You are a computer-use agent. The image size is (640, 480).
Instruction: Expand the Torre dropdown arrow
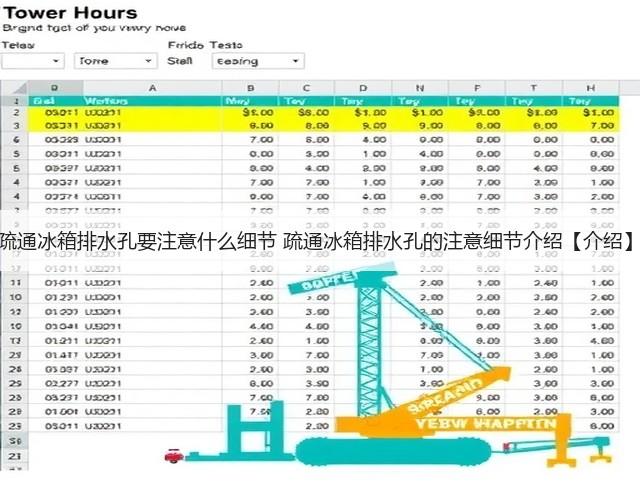pyautogui.click(x=149, y=61)
